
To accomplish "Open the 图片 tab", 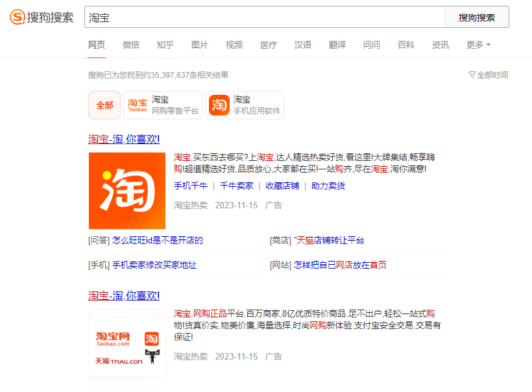I will 200,45.
